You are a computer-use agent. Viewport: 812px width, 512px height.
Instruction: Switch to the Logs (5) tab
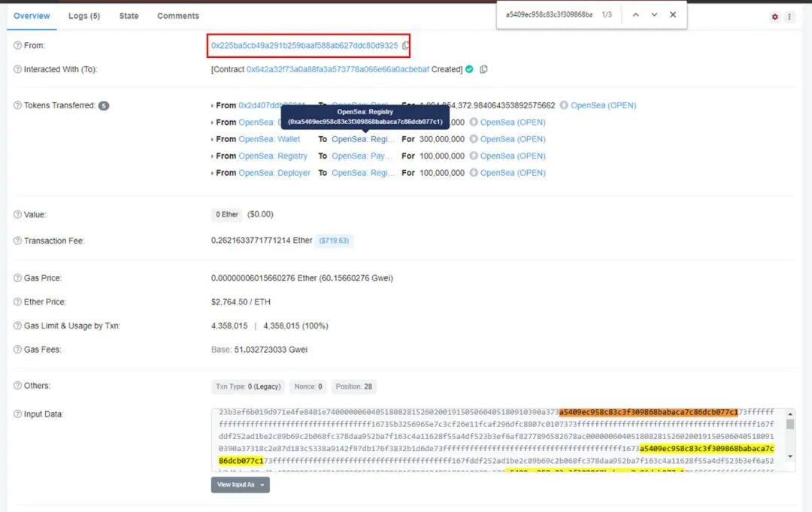pos(84,16)
